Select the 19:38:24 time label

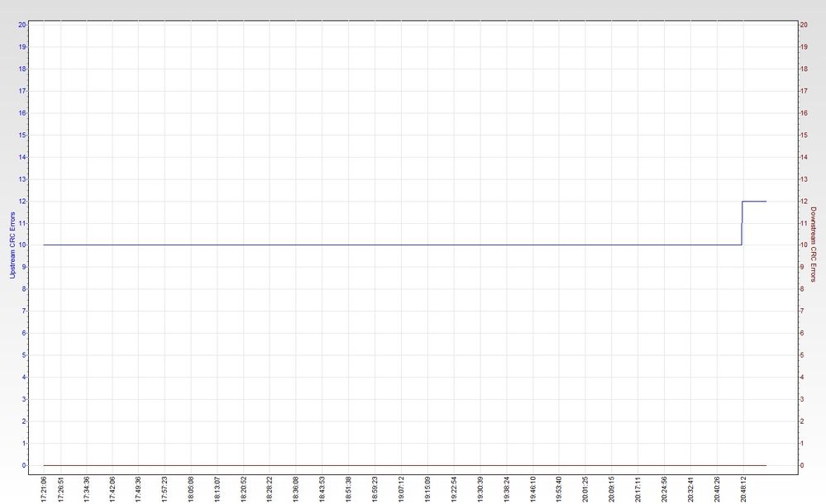(x=506, y=490)
